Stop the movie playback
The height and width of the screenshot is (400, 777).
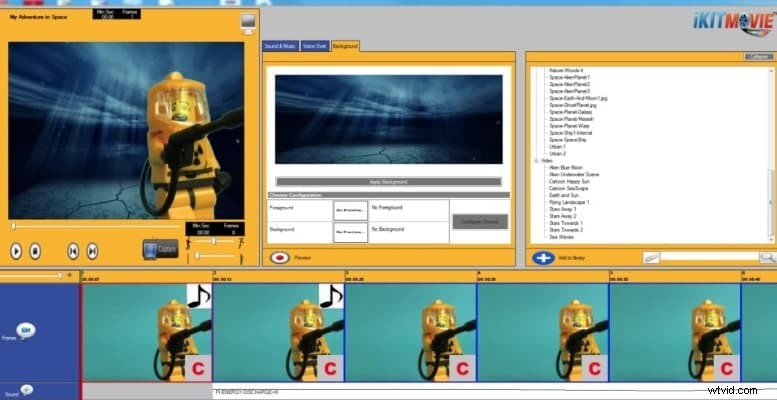35,251
